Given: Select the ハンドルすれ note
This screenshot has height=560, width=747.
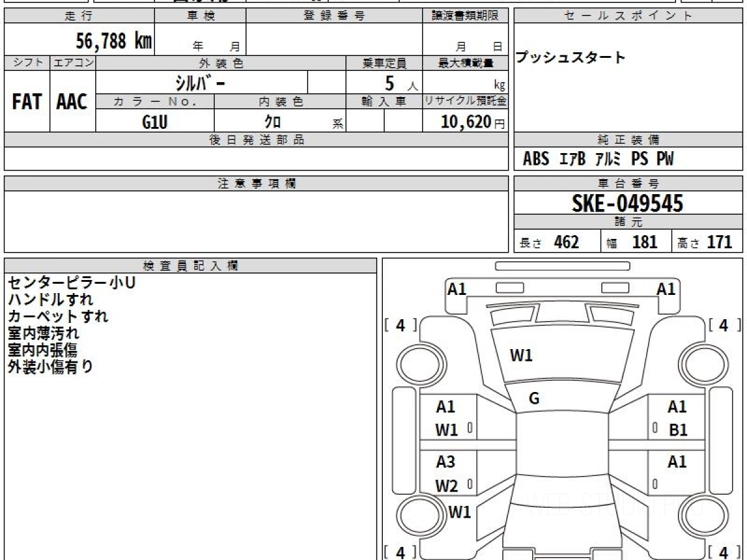Looking at the screenshot, I should [50, 299].
